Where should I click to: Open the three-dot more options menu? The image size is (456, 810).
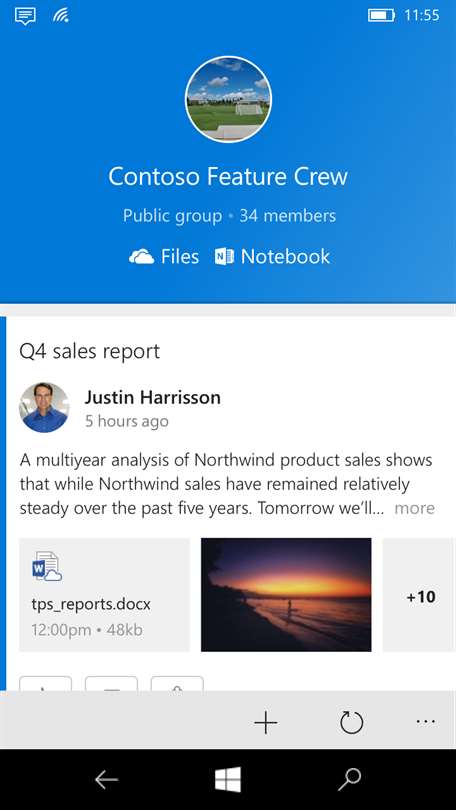coord(426,722)
